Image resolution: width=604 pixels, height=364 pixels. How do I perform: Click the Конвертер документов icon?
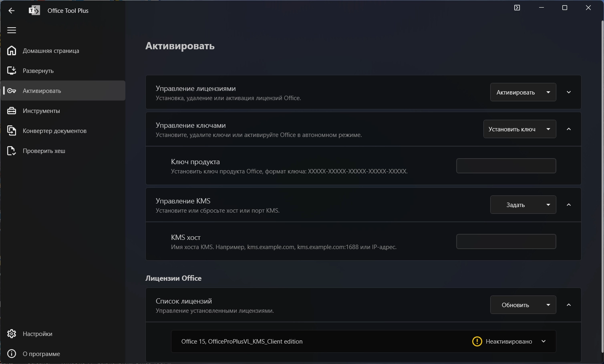(x=12, y=131)
